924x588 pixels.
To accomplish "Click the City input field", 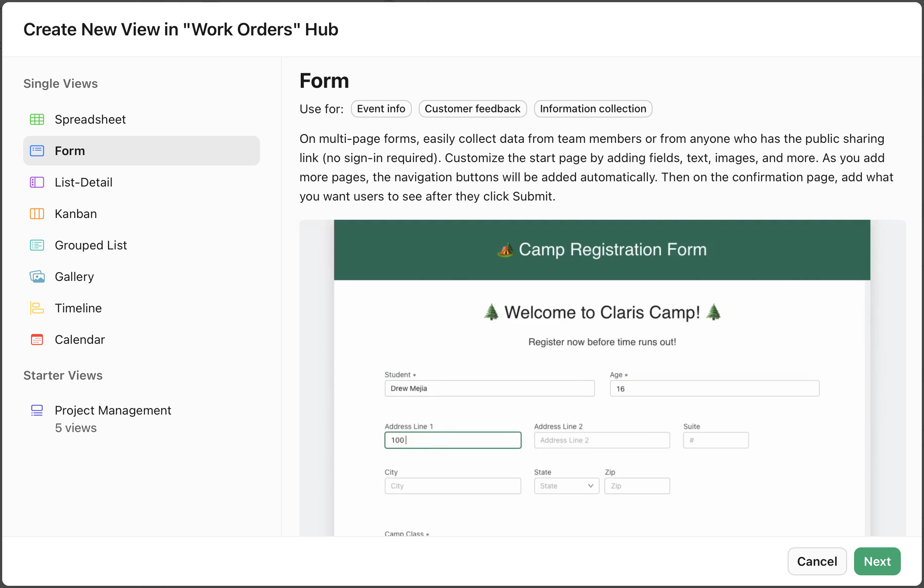I will click(x=452, y=486).
